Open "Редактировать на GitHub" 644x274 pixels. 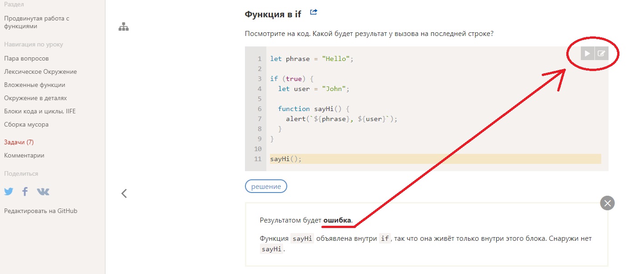point(40,211)
